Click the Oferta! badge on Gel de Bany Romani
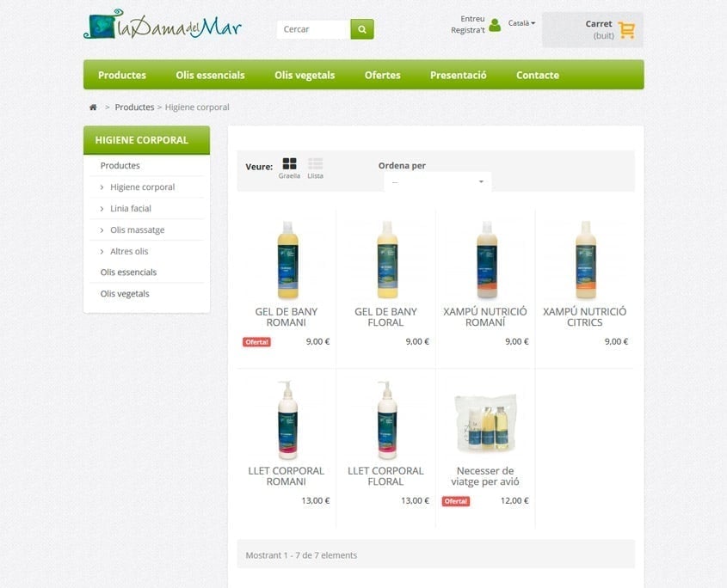This screenshot has width=727, height=588. [256, 342]
